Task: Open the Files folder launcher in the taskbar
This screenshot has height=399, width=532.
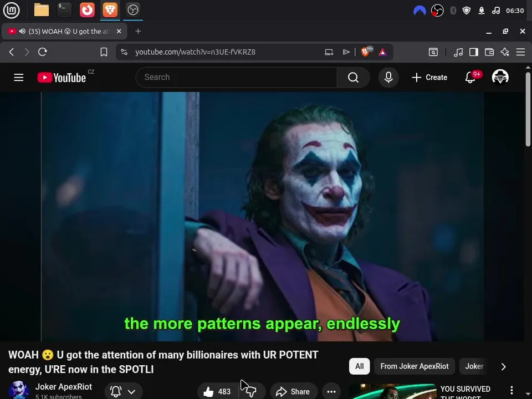Action: [42, 10]
